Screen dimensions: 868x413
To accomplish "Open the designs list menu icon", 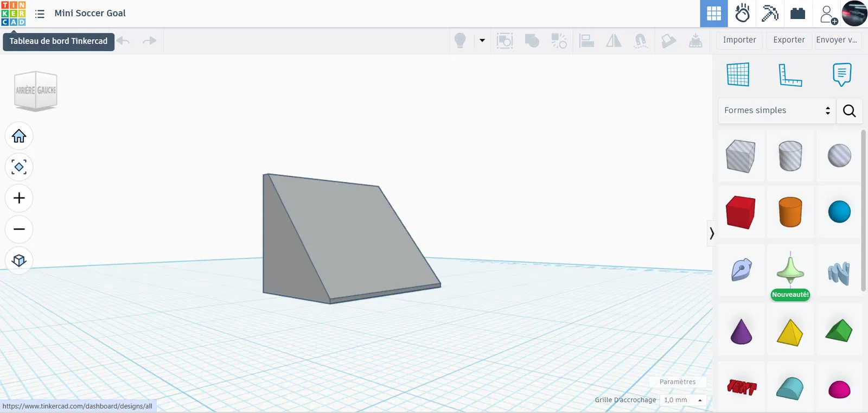I will click(40, 14).
